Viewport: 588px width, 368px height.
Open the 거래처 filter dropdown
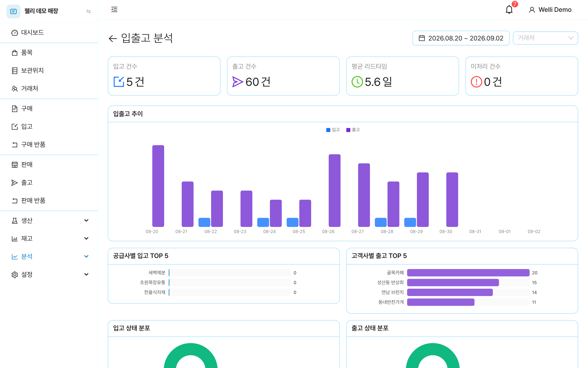(545, 38)
